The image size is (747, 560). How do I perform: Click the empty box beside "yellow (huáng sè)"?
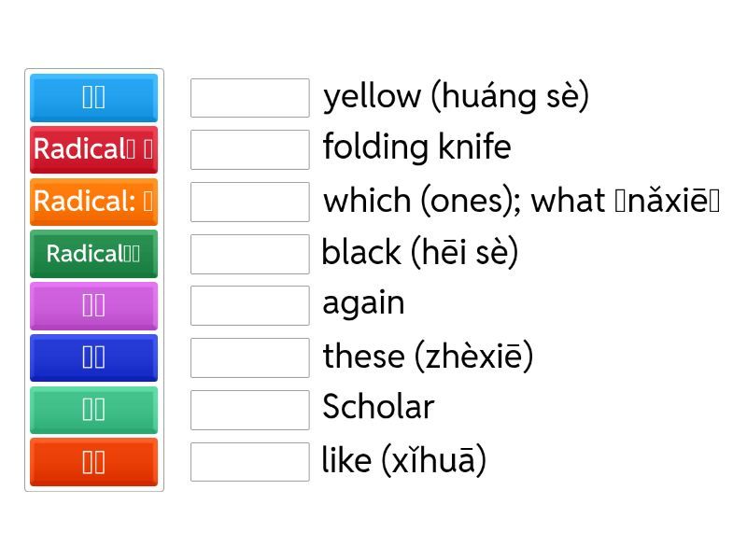[249, 98]
